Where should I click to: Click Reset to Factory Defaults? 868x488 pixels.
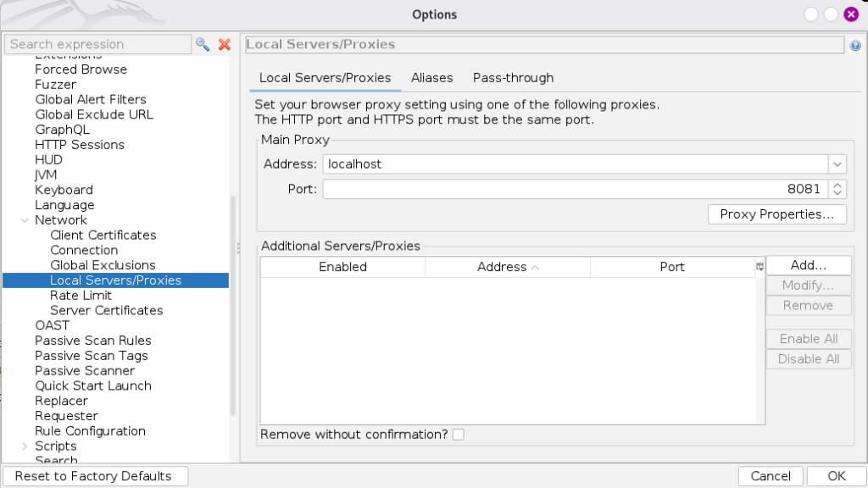(95, 476)
